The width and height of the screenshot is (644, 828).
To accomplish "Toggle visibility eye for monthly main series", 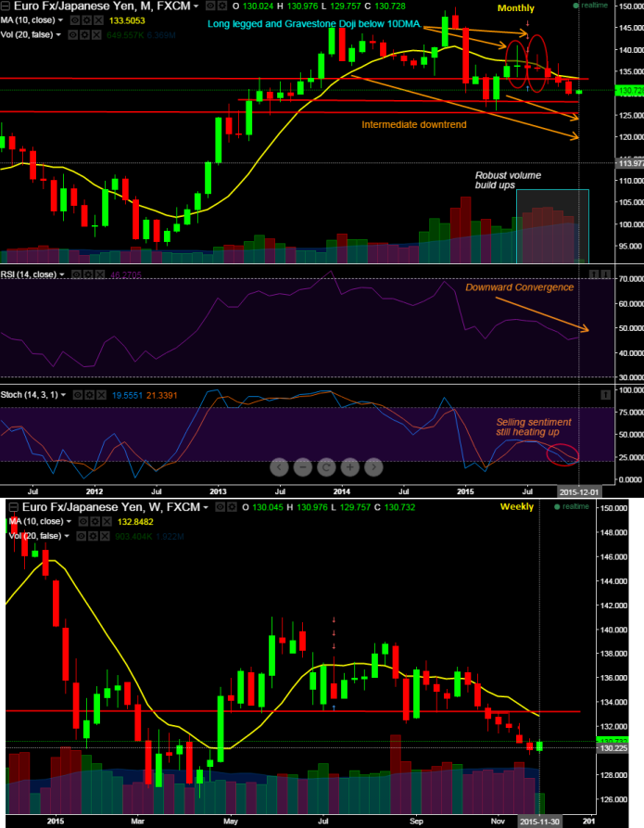I will 210,6.
